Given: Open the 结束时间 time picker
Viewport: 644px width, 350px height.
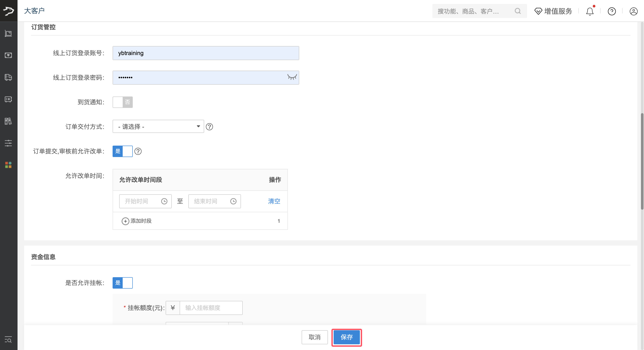Looking at the screenshot, I should point(214,201).
